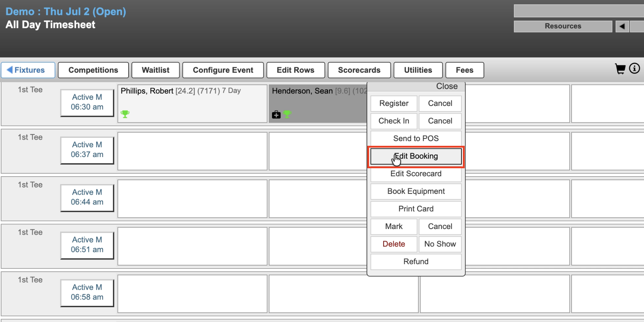The image size is (644, 322).
Task: Click trophy icon in Phillips, Robert booking
Action: (125, 114)
